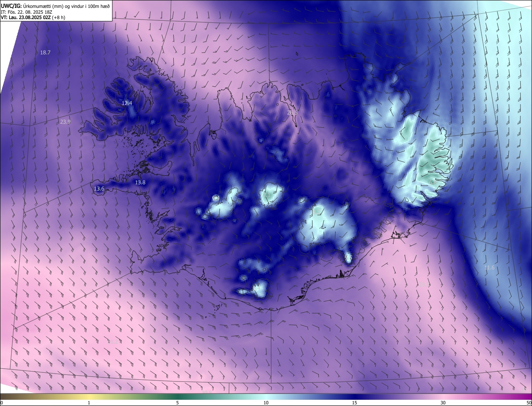This screenshot has height=406, width=532.
Task: Click the color scale tick label 1
Action: (x=89, y=403)
